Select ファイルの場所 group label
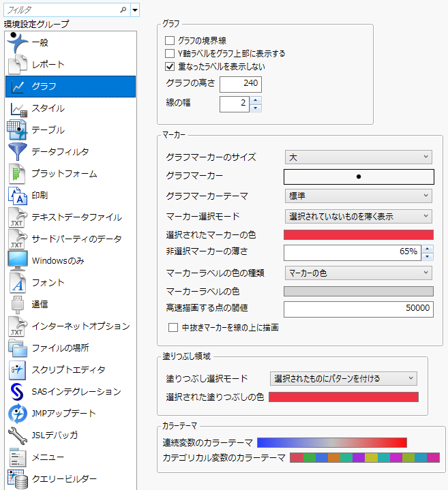The width and height of the screenshot is (448, 490). click(x=60, y=348)
